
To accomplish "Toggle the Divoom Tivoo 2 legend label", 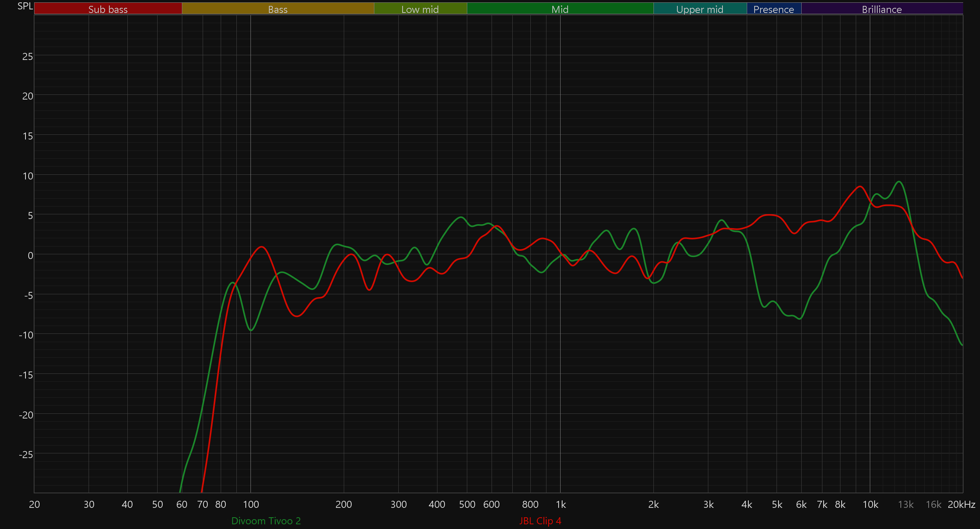I will click(266, 521).
